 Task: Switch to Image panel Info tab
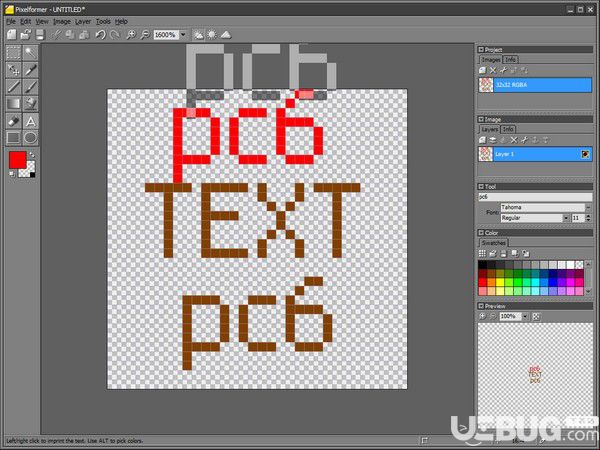(x=508, y=129)
